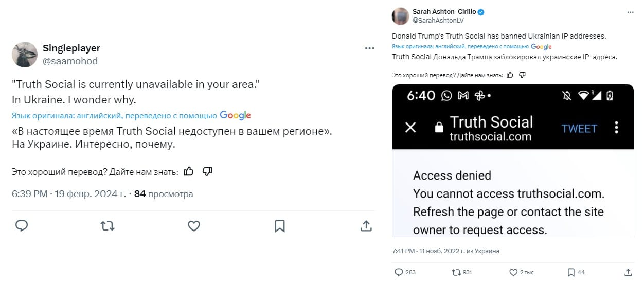The height and width of the screenshot is (283, 644).
Task: Share Sarah Ashton-Cirillo's tweet
Action: (x=628, y=272)
